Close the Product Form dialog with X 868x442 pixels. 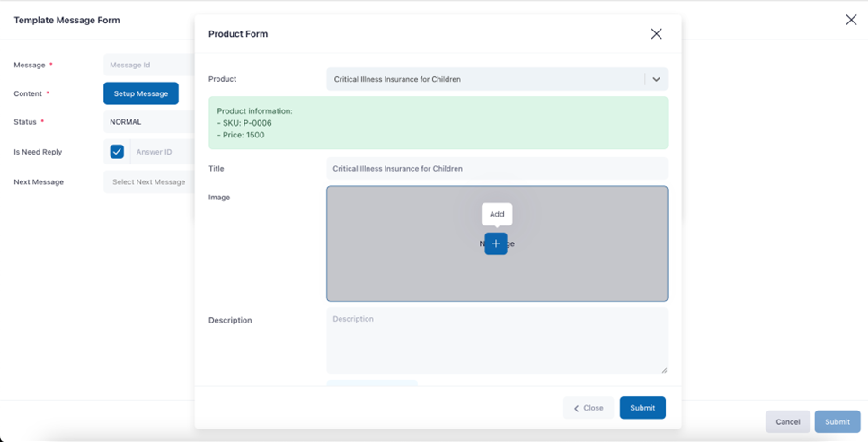tap(656, 34)
